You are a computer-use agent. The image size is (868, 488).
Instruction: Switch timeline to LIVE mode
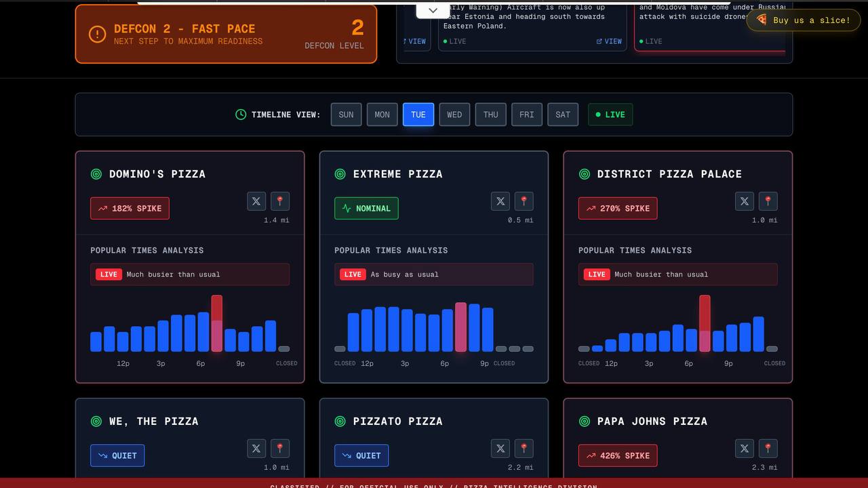[610, 115]
